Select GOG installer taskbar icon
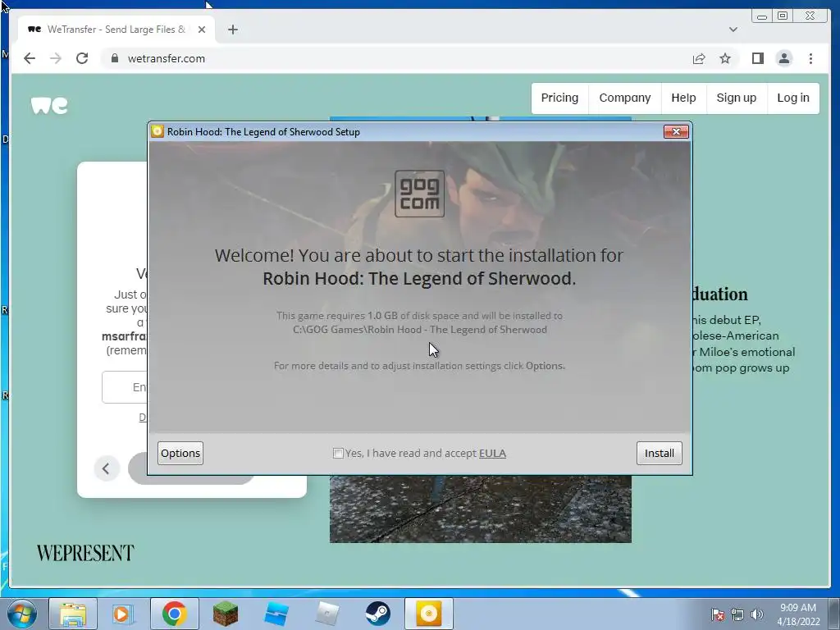The image size is (840, 630). tap(428, 614)
